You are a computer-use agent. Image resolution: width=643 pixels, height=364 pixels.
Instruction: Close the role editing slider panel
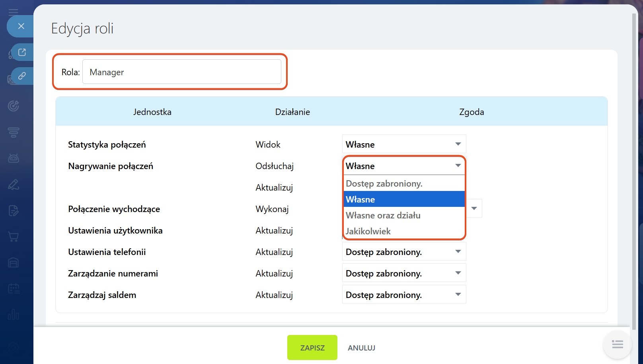[21, 26]
